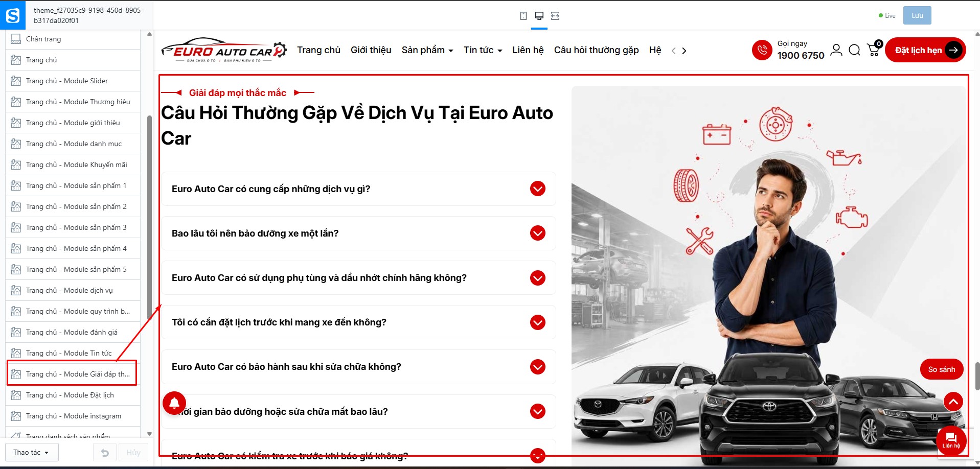Screen dimensions: 980x469
Task: Call hotline number 1900 6750
Action: pyautogui.click(x=801, y=56)
